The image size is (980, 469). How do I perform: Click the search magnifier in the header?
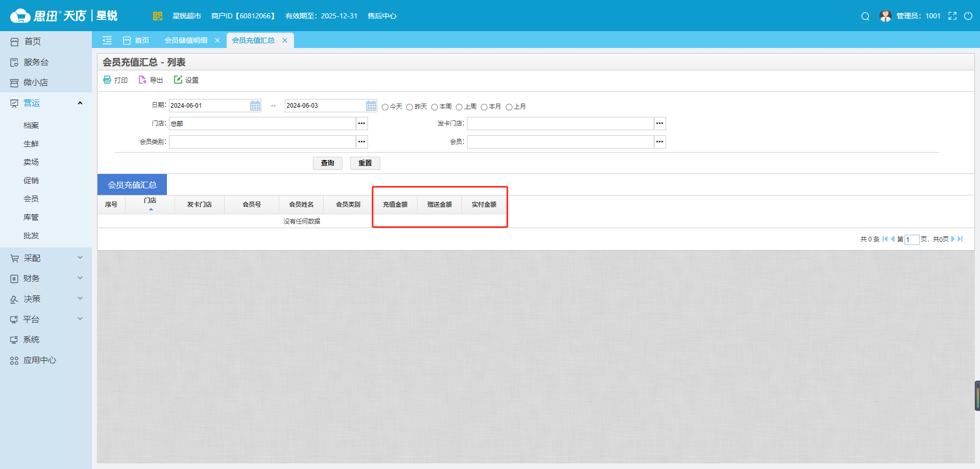[x=865, y=16]
